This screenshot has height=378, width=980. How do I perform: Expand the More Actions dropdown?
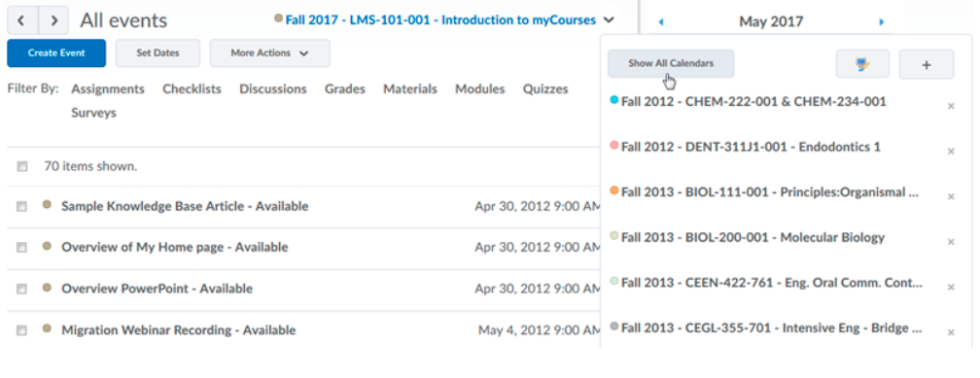click(270, 53)
